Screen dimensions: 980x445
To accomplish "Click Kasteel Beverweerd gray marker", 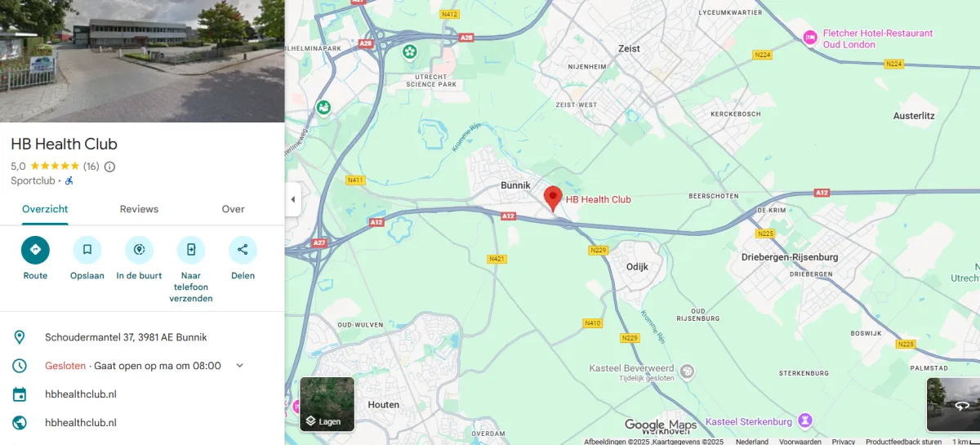I will 688,372.
